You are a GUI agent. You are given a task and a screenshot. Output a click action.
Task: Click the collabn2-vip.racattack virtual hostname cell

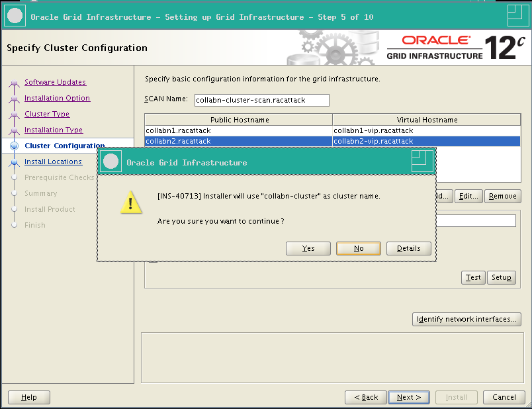(x=427, y=141)
